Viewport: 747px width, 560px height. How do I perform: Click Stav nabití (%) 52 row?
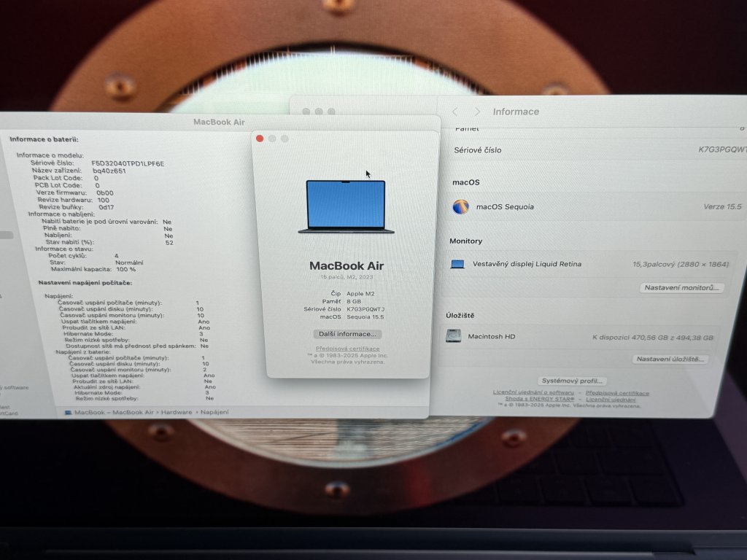coord(109,242)
